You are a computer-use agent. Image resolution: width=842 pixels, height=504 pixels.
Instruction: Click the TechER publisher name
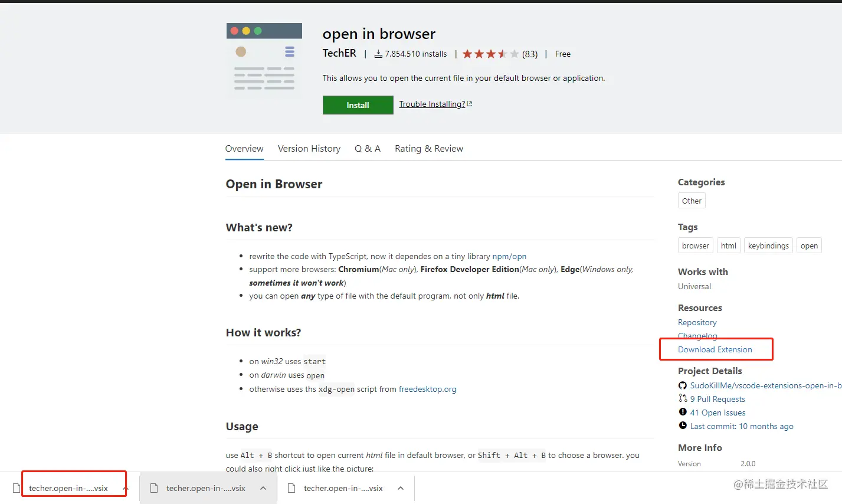339,53
